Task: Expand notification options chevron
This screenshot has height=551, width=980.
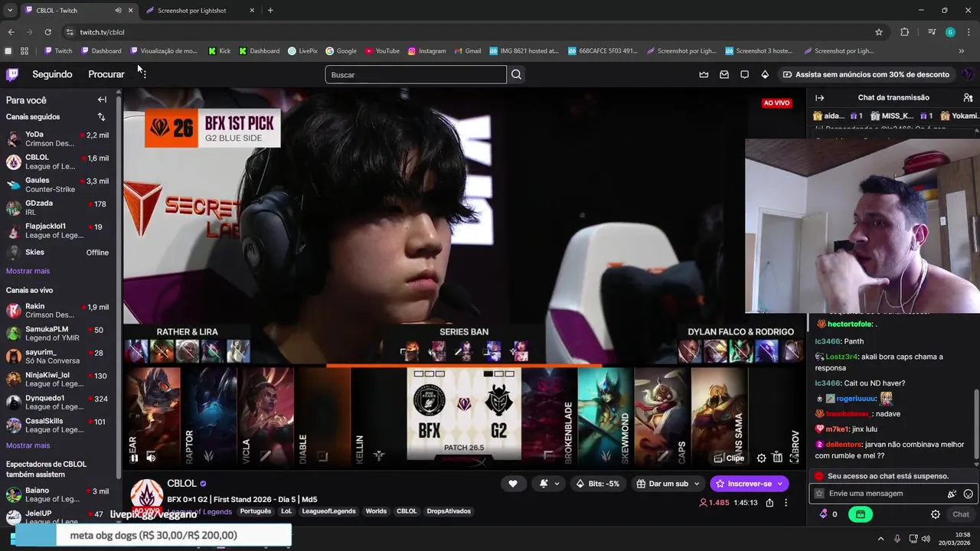Action: coord(557,484)
